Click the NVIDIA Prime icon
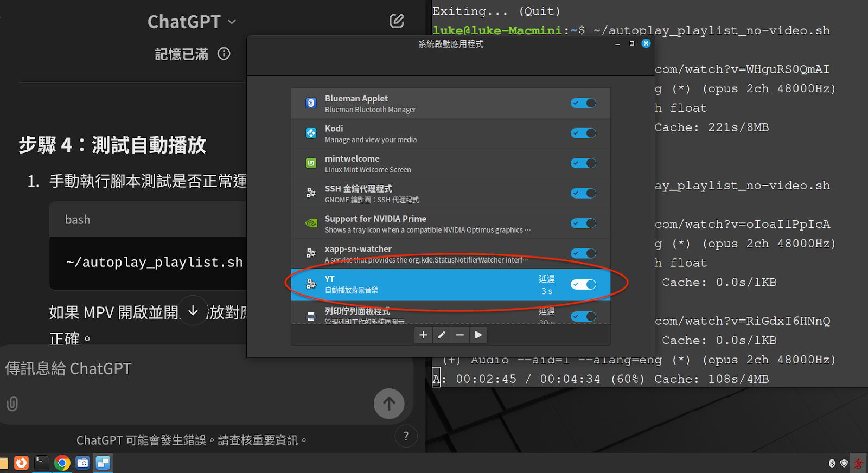The width and height of the screenshot is (868, 473). (311, 223)
